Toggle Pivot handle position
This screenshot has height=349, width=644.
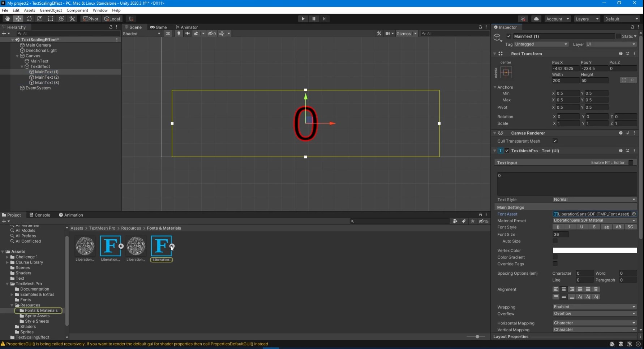pyautogui.click(x=91, y=19)
